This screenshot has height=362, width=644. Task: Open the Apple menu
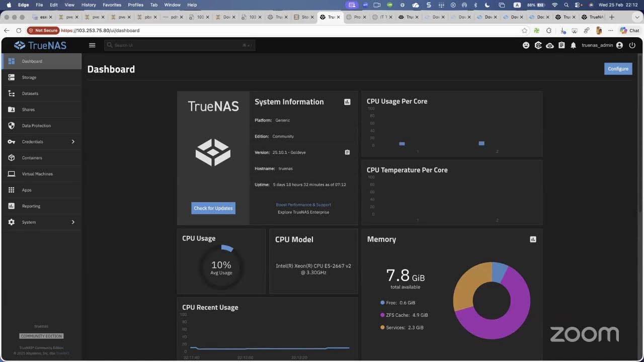point(9,5)
